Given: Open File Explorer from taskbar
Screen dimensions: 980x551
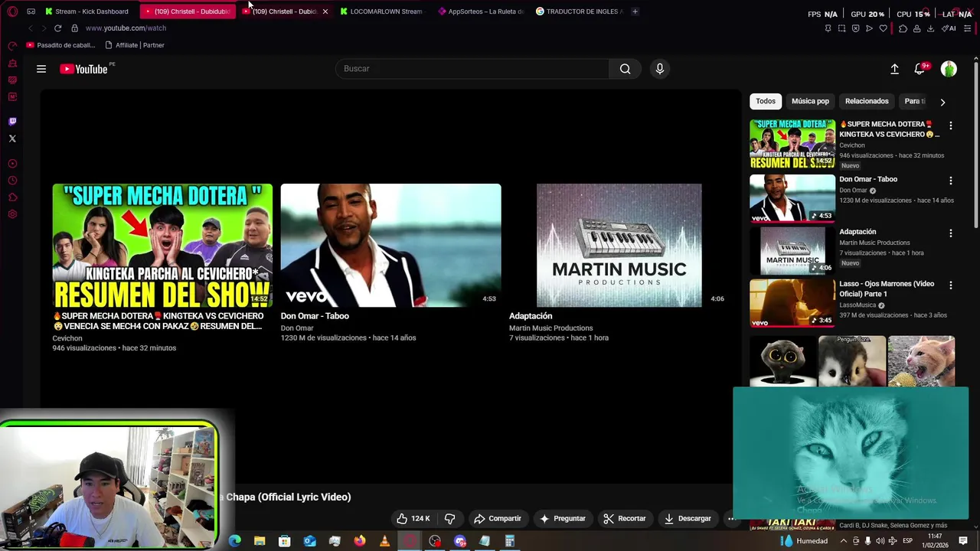Looking at the screenshot, I should point(260,541).
